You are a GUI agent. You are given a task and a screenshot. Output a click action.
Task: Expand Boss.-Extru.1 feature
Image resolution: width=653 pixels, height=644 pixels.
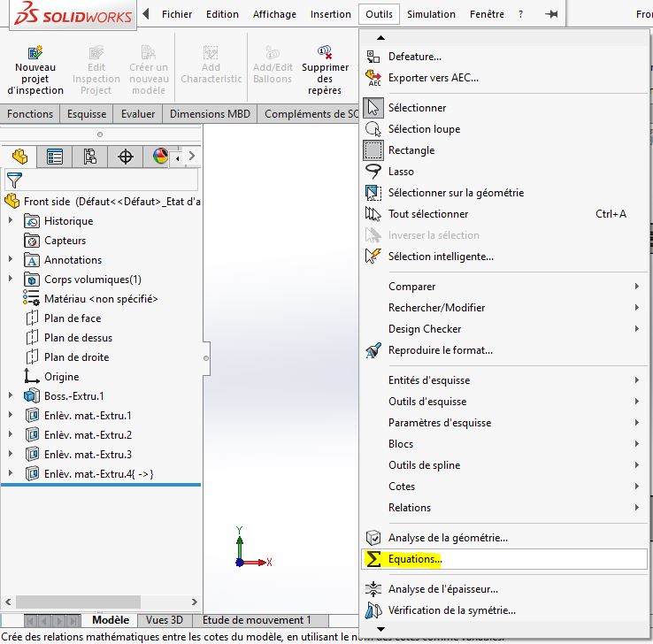(11, 395)
